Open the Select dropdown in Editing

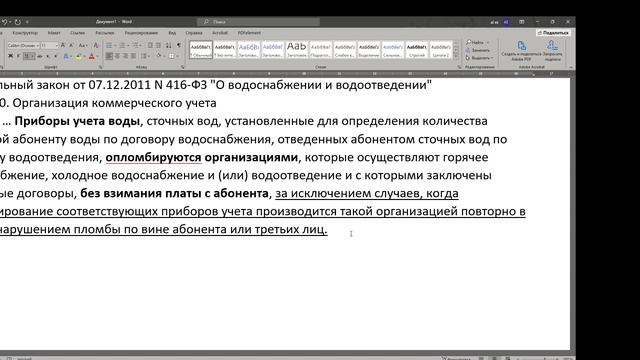pos(479,58)
